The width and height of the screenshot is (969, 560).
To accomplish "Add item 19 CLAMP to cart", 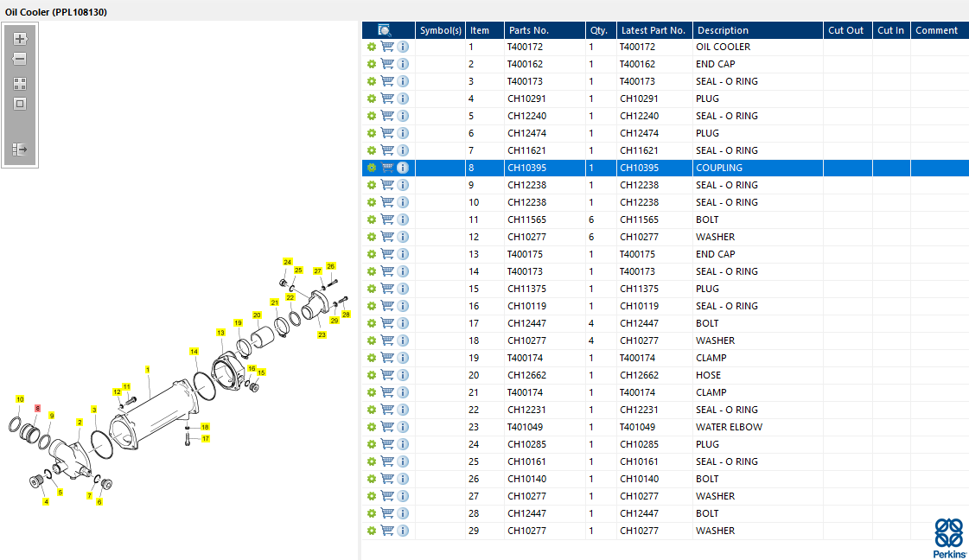I will point(387,358).
